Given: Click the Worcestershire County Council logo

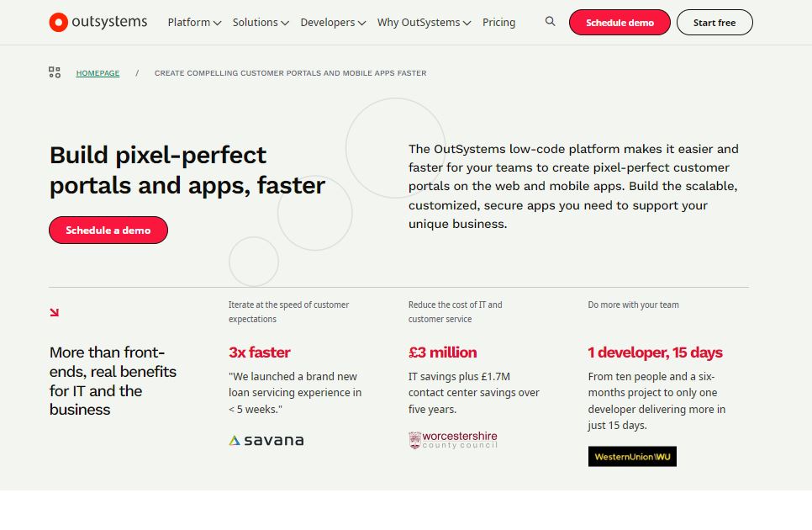Looking at the screenshot, I should 453,440.
